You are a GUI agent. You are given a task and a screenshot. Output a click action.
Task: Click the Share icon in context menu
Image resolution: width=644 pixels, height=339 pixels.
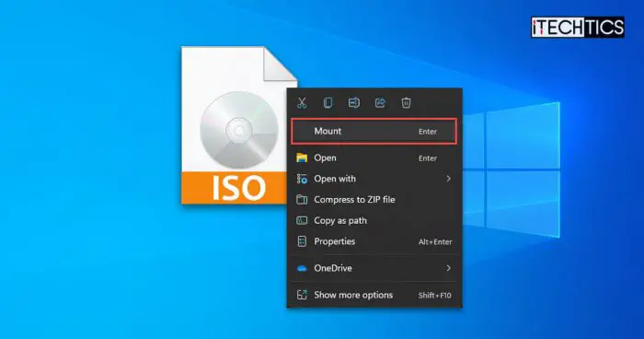pos(380,103)
